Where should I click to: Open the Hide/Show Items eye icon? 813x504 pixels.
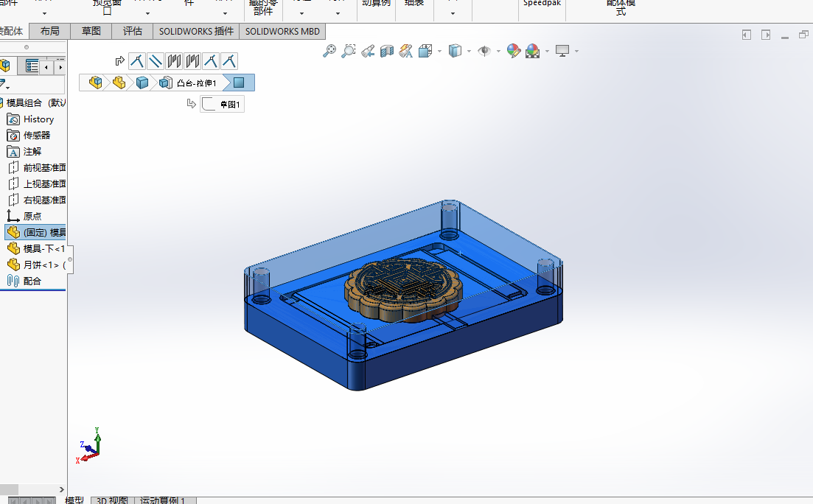pos(484,51)
